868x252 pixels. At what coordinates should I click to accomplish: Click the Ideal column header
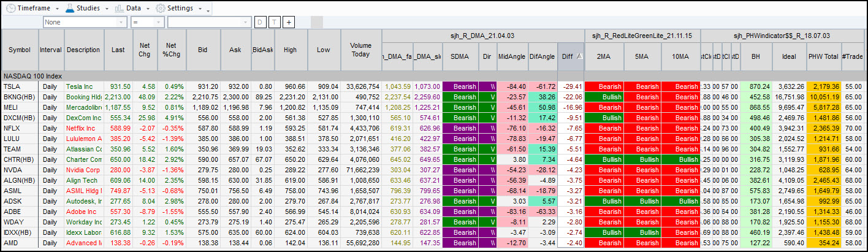click(x=790, y=56)
